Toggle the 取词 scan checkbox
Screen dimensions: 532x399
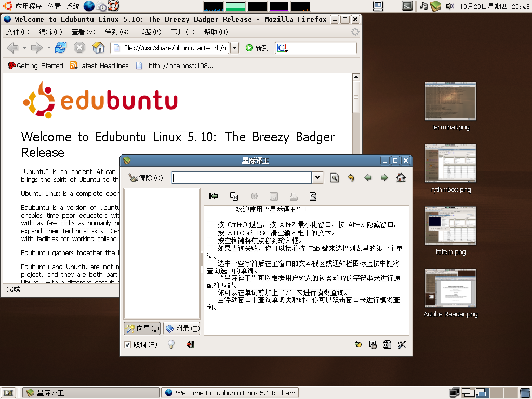tap(128, 345)
